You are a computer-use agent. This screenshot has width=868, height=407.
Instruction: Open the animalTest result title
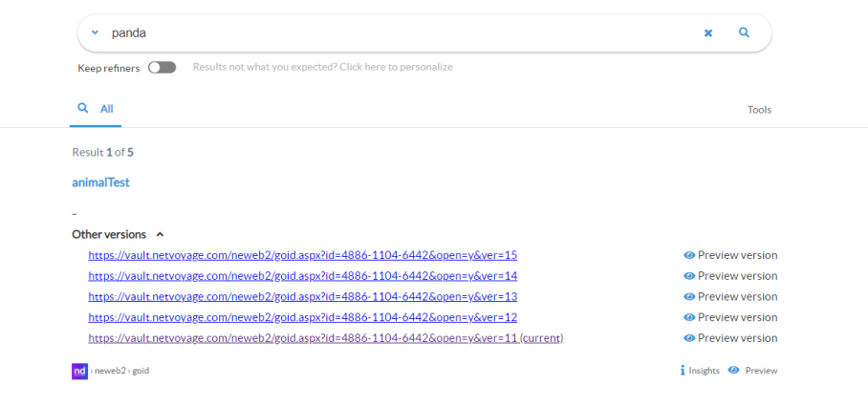(x=100, y=182)
